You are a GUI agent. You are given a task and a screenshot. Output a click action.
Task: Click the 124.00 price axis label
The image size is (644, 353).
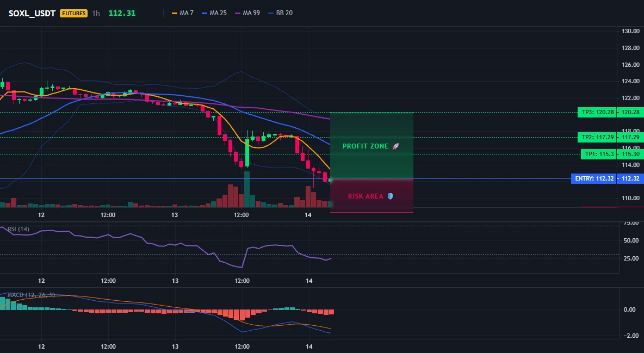[630, 82]
